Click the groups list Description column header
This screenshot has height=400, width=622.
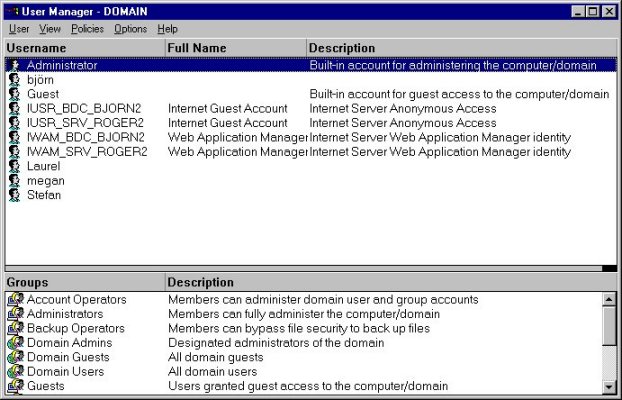click(x=392, y=282)
